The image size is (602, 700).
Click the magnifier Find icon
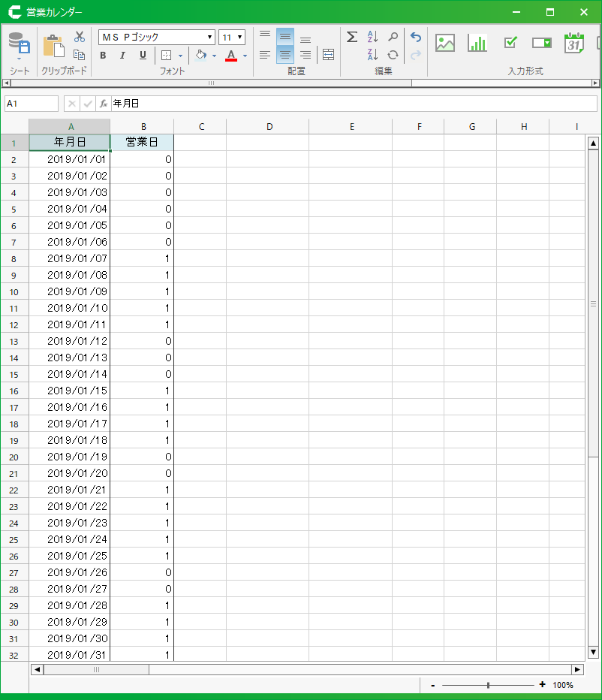pyautogui.click(x=393, y=37)
